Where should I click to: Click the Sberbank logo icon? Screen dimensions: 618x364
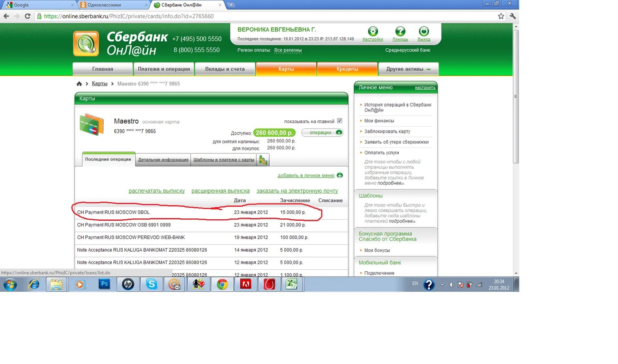coord(86,44)
